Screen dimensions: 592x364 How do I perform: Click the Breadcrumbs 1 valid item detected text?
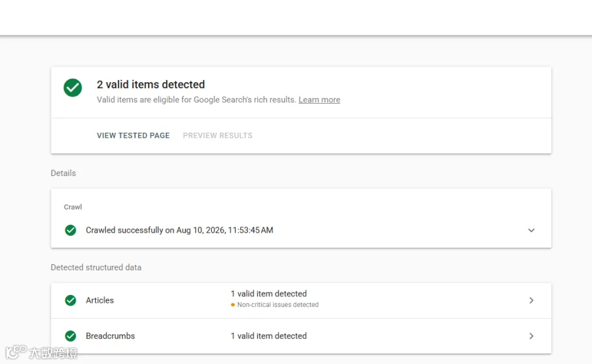[269, 336]
